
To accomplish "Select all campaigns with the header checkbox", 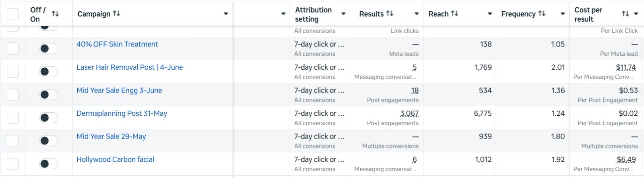I will [x=13, y=14].
